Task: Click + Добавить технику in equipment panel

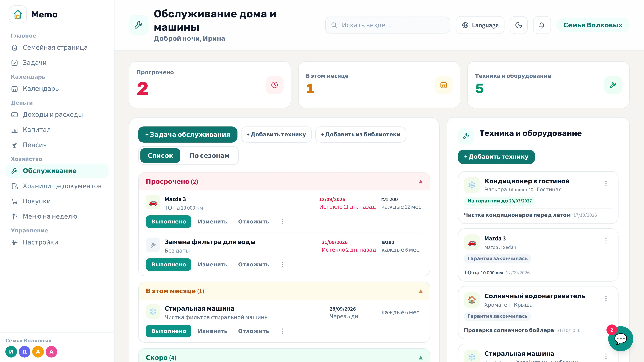Action: coord(496,157)
